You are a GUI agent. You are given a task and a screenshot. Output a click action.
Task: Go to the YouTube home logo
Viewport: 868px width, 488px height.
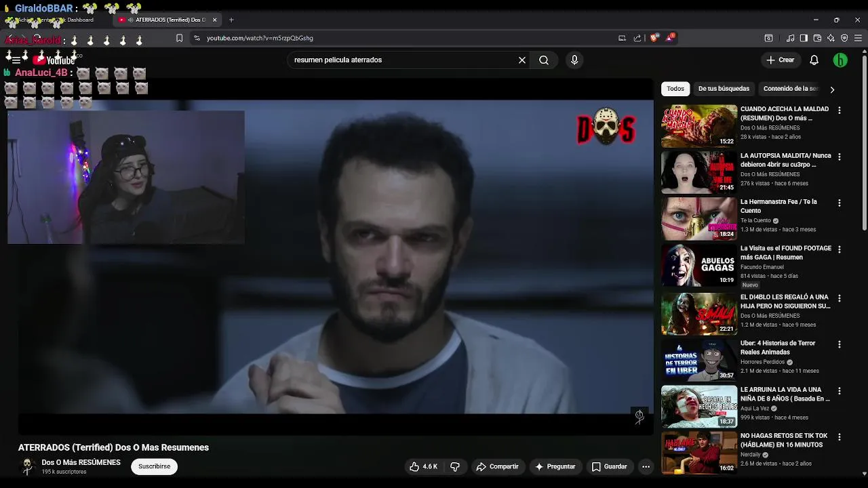click(x=54, y=60)
